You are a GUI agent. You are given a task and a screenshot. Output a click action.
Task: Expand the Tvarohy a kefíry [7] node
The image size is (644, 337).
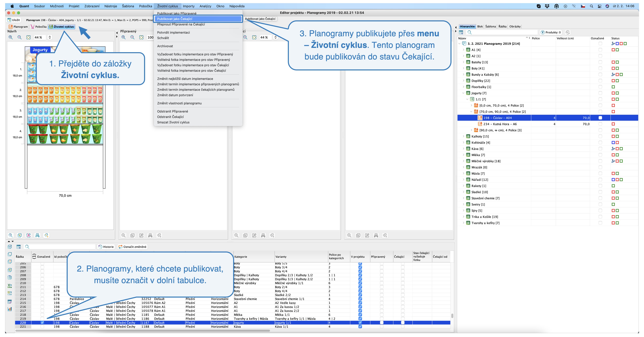tap(463, 223)
